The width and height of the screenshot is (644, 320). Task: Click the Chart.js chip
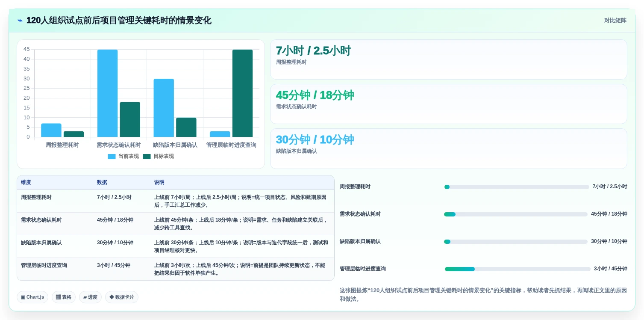(32, 297)
